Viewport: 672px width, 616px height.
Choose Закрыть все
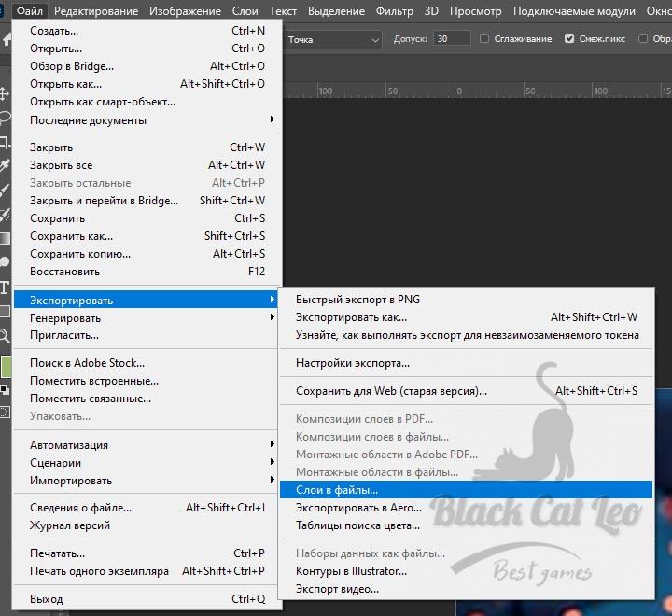coord(147,165)
